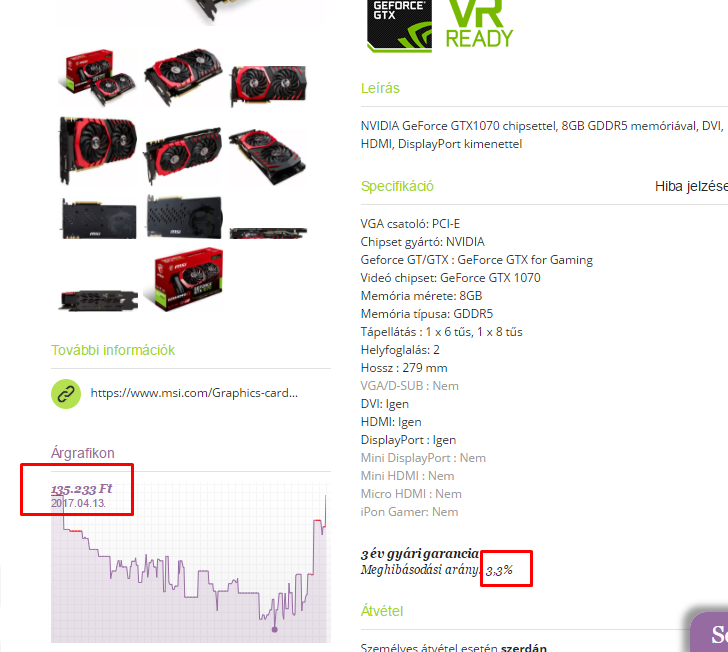Open the red MSI retail box thumbnail

(x=189, y=280)
